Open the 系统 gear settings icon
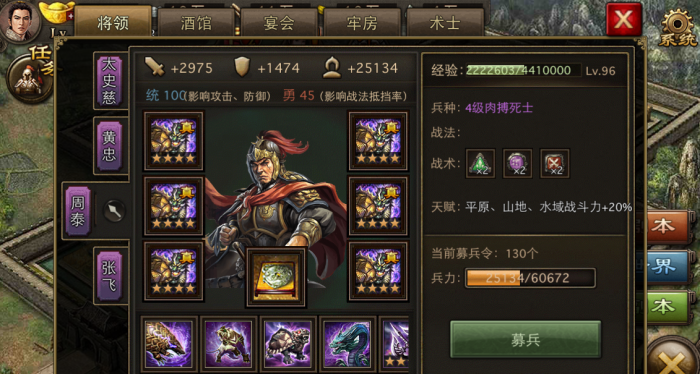Image resolution: width=700 pixels, height=374 pixels. pyautogui.click(x=678, y=28)
